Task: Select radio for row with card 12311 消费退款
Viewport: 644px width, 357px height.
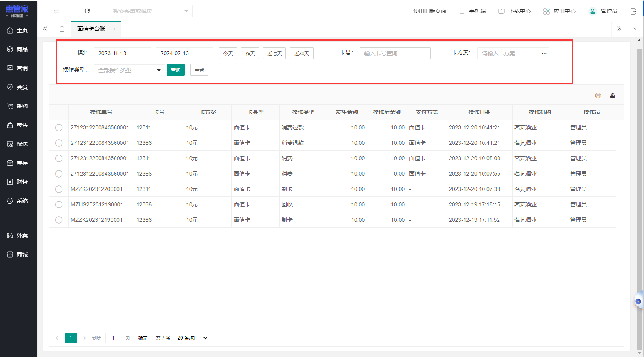Action: pos(59,127)
